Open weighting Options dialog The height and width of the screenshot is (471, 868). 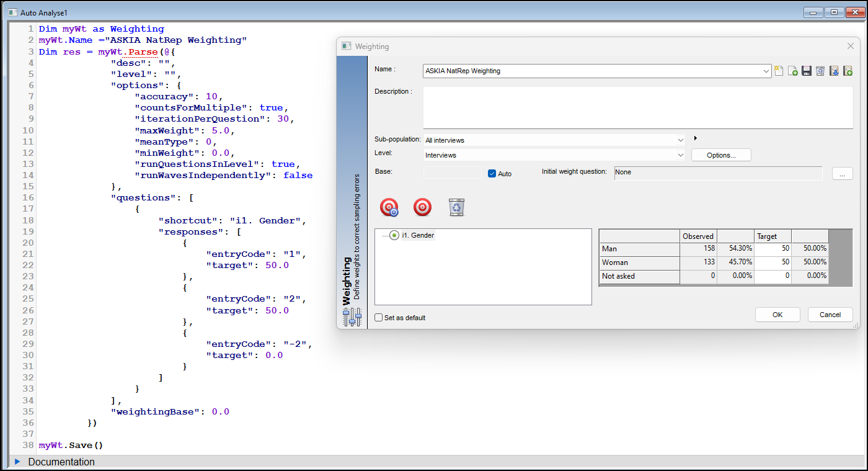(721, 155)
